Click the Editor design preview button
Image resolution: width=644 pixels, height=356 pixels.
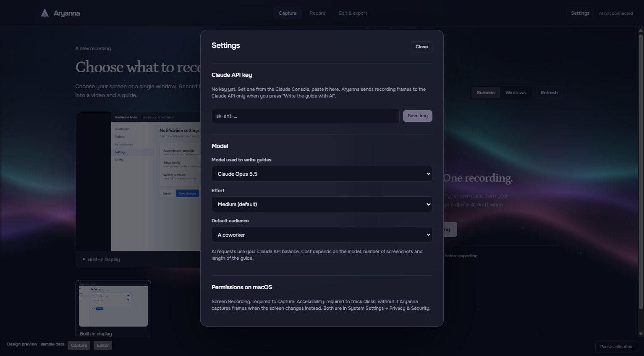103,345
